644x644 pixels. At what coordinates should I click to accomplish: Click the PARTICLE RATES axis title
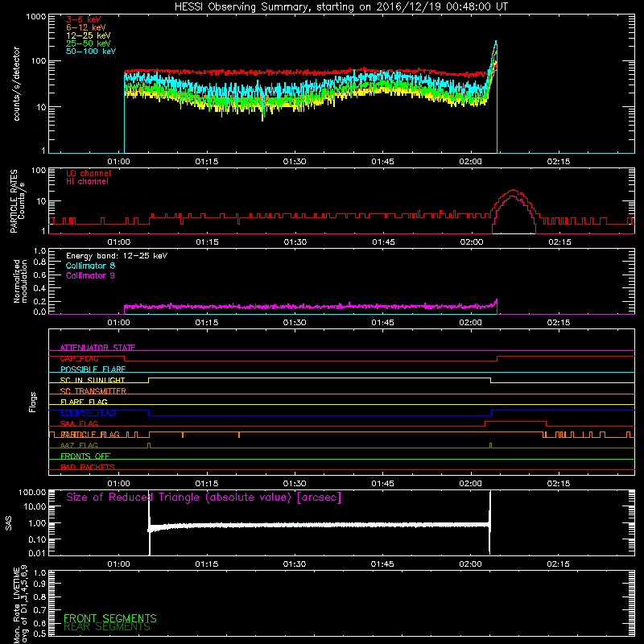pyautogui.click(x=14, y=200)
